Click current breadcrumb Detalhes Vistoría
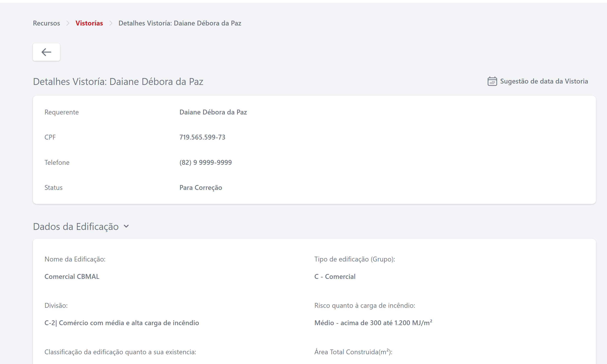 [x=180, y=23]
